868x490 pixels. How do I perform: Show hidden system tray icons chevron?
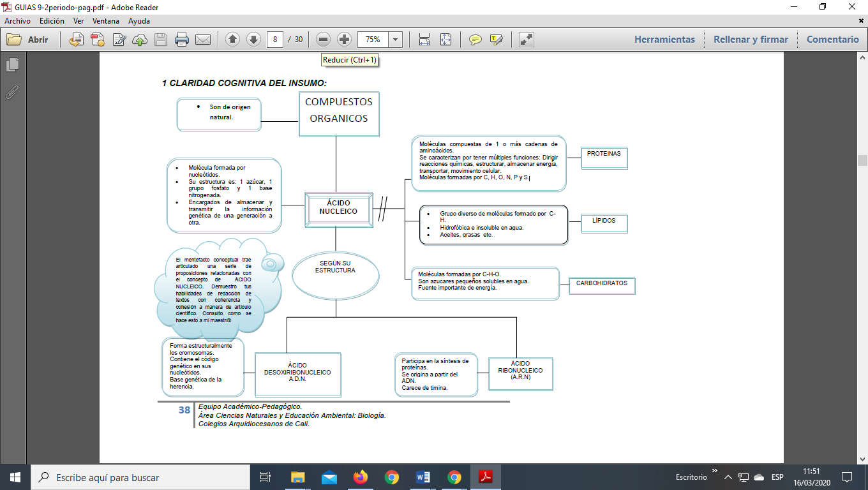coord(728,477)
